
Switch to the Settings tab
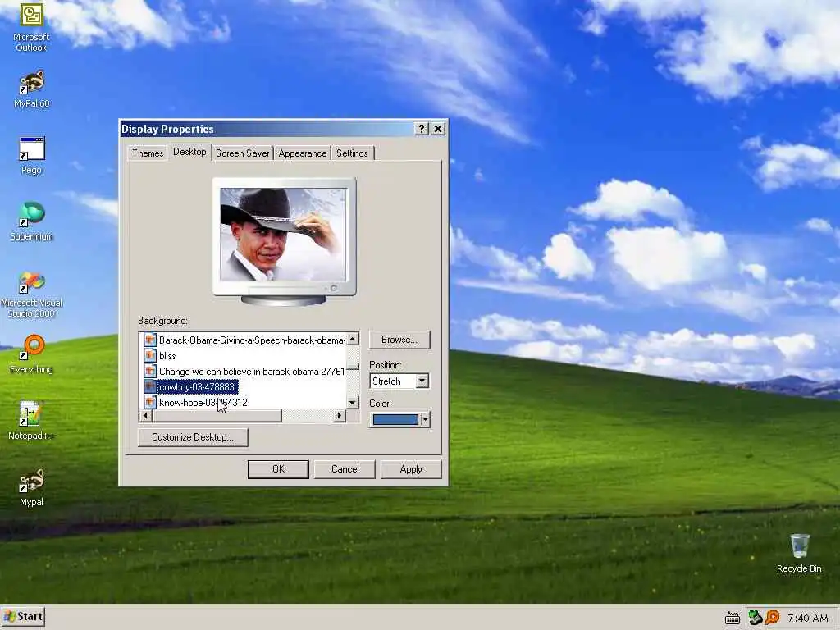(x=352, y=153)
